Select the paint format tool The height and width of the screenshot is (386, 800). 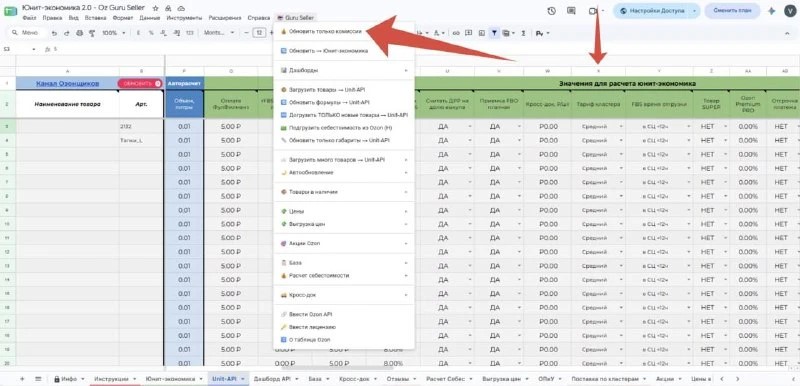tap(92, 33)
